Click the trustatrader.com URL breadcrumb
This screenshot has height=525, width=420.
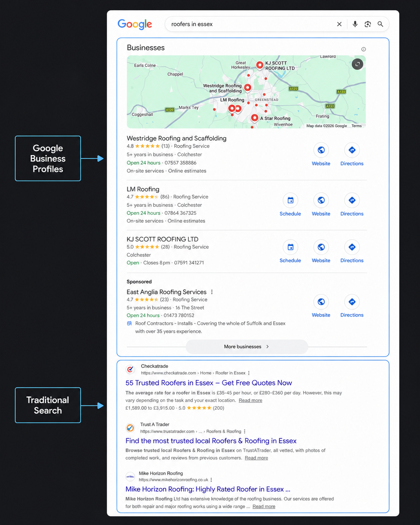click(x=191, y=431)
